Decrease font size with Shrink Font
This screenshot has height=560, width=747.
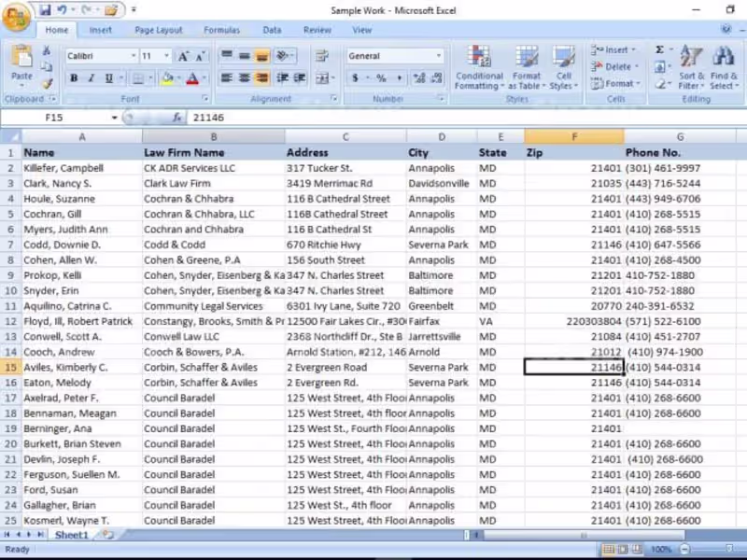pyautogui.click(x=200, y=56)
